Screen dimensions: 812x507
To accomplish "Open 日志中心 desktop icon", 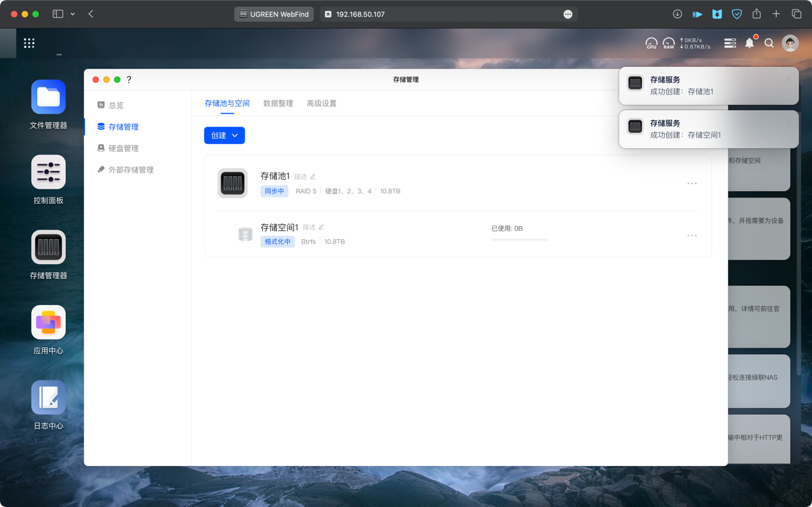I will pos(49,398).
